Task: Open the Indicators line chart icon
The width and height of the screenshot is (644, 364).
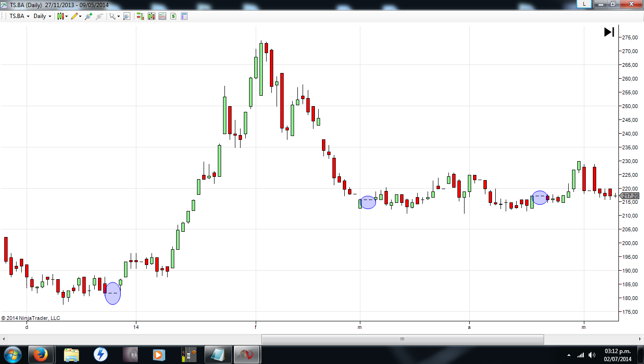Action: tap(162, 16)
